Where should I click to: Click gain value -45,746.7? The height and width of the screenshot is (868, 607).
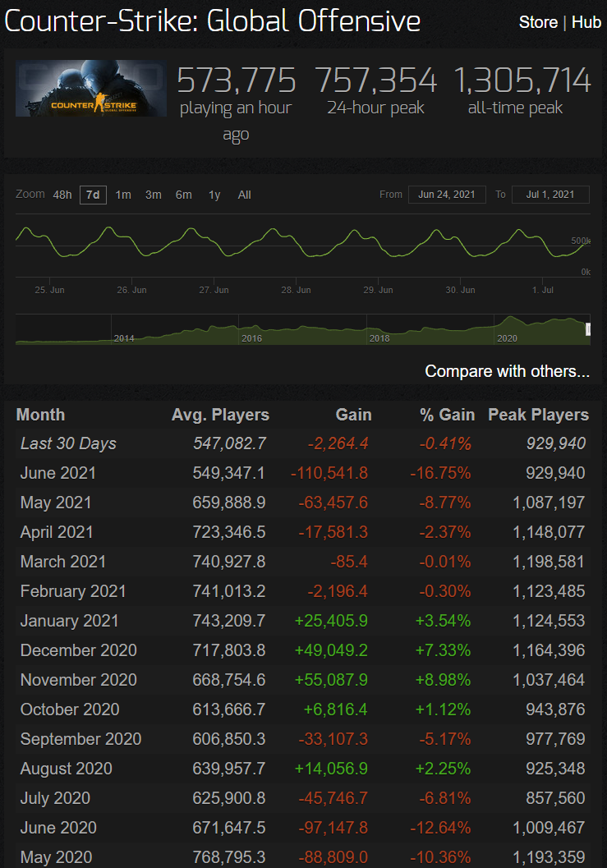pyautogui.click(x=333, y=798)
